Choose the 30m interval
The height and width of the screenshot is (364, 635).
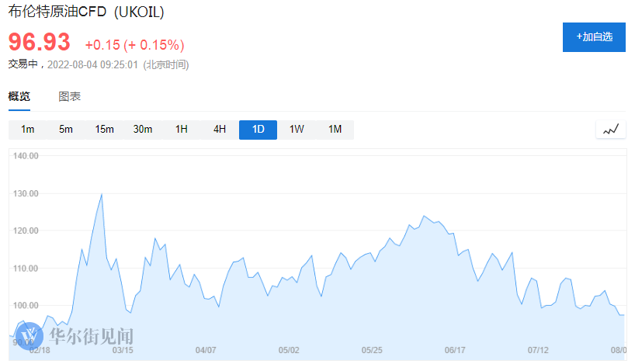tap(143, 130)
